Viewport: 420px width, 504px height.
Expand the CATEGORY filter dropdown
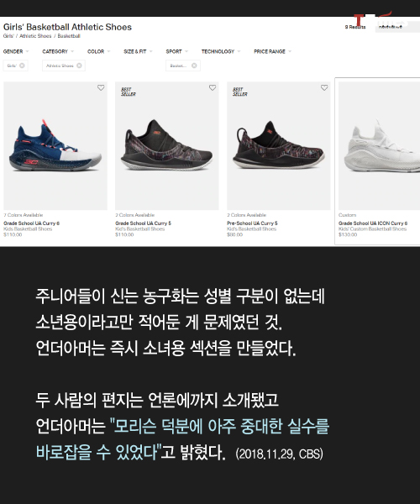click(x=58, y=51)
